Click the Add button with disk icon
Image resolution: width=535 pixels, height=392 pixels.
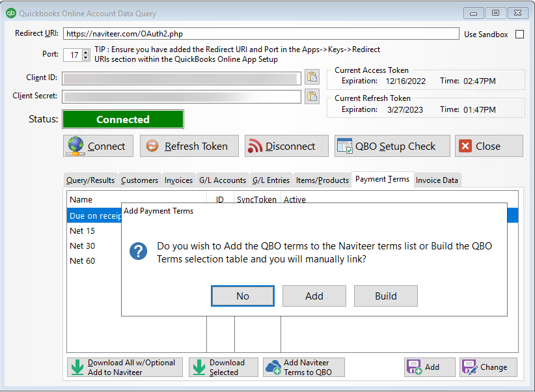pos(430,367)
